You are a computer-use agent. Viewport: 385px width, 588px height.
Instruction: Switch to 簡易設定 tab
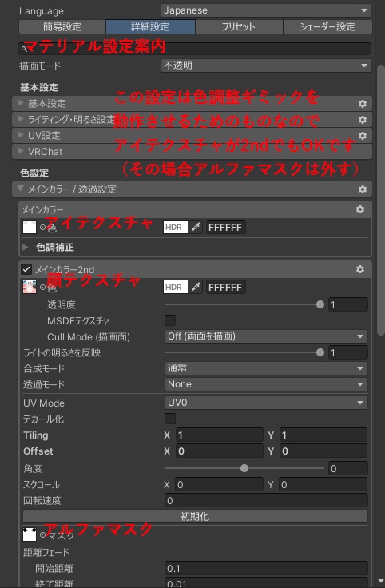[x=62, y=26]
